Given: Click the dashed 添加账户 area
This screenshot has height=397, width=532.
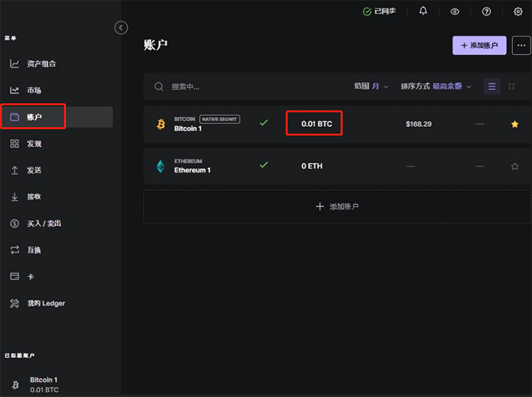Looking at the screenshot, I should click(337, 206).
